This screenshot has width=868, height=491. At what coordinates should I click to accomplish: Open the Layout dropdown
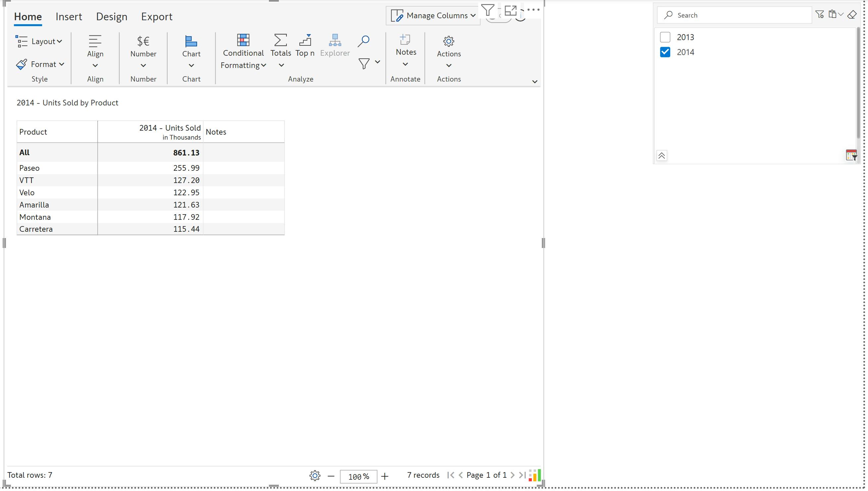coord(39,41)
